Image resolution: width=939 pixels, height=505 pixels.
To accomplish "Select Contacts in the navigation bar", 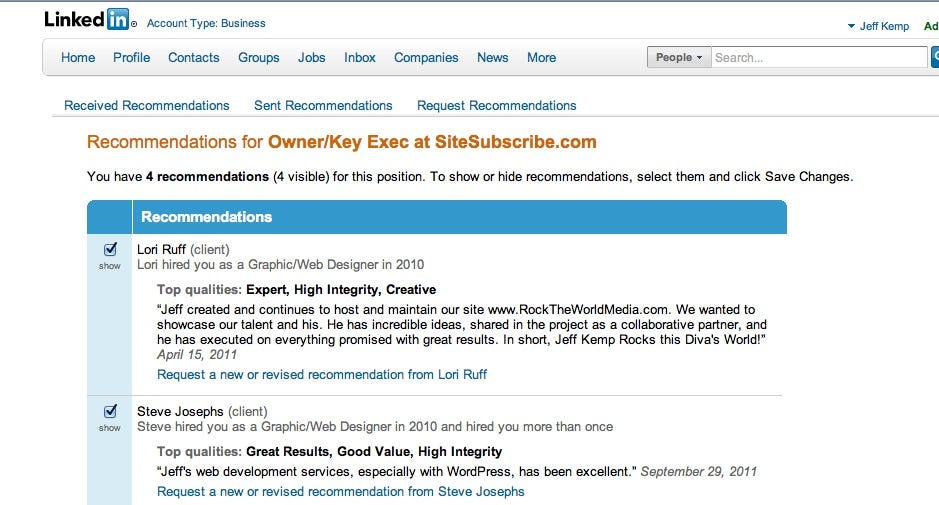I will [193, 58].
